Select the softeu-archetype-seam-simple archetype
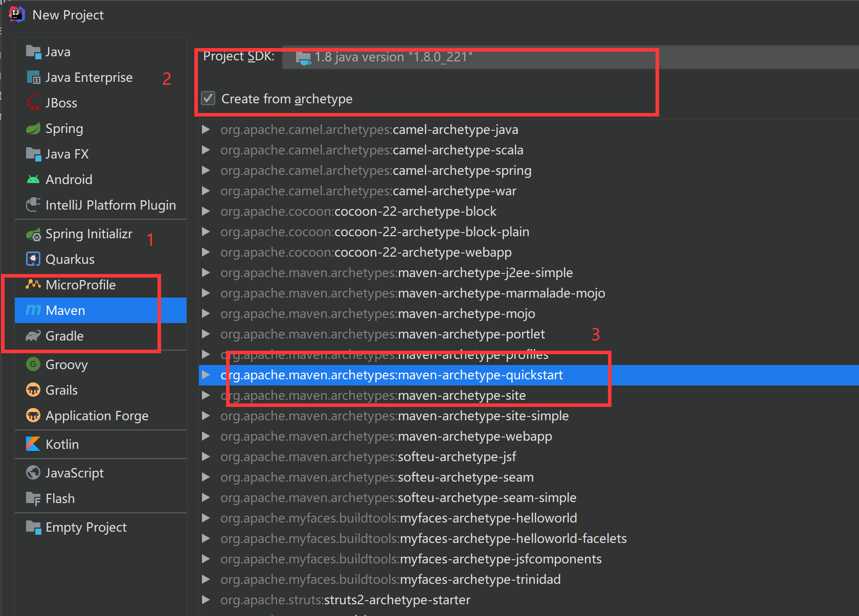Image resolution: width=859 pixels, height=616 pixels. coord(529,497)
